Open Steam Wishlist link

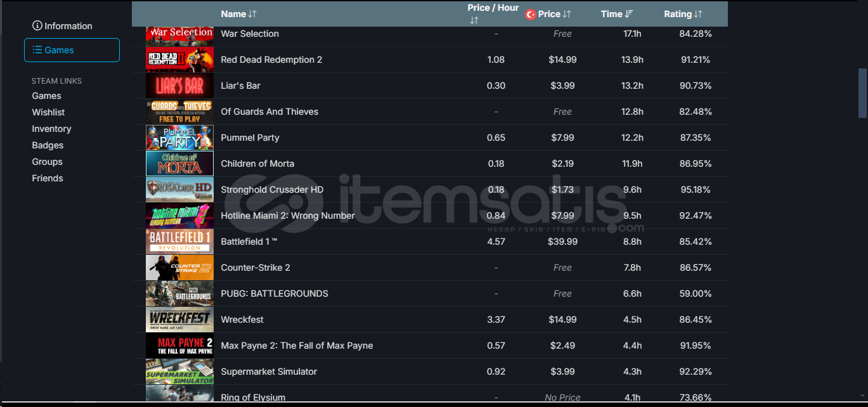click(48, 112)
